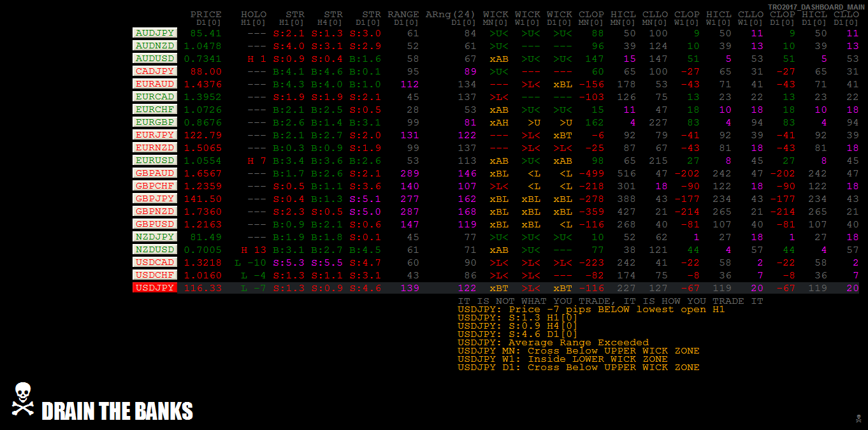Screen dimensions: 868x430
Task: Click the 'USDJPY: S:4.6 D1[0]' alert line
Action: pos(518,334)
